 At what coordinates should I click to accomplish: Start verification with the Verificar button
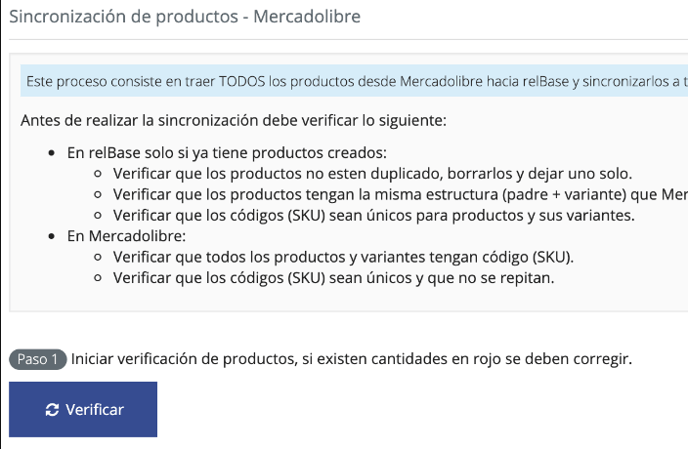tap(83, 409)
